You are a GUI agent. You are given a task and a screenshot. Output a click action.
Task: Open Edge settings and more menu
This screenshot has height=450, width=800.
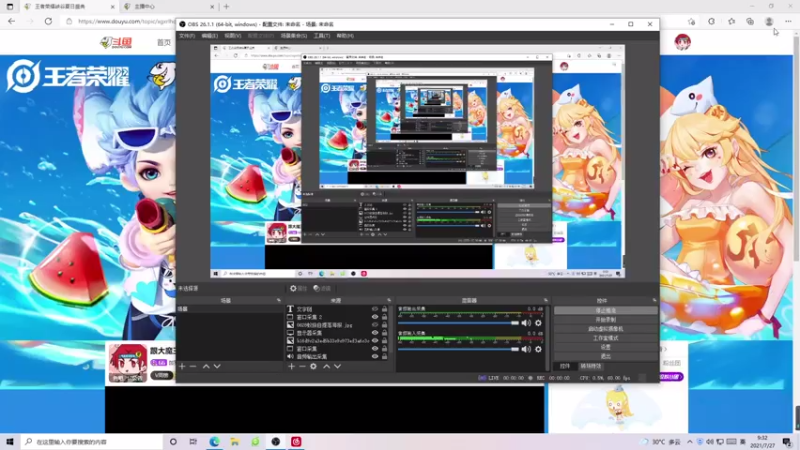coord(788,21)
